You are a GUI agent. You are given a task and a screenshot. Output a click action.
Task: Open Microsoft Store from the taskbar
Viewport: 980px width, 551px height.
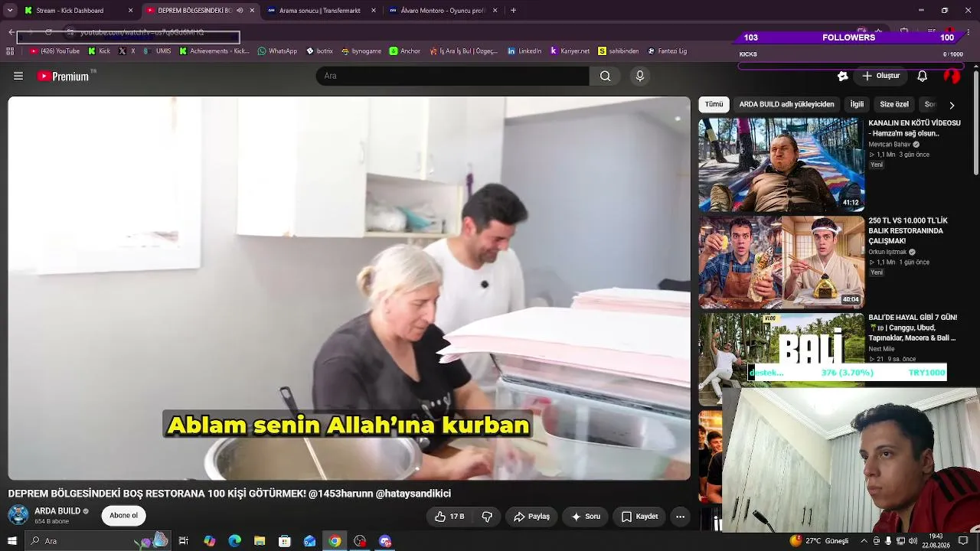click(x=285, y=541)
